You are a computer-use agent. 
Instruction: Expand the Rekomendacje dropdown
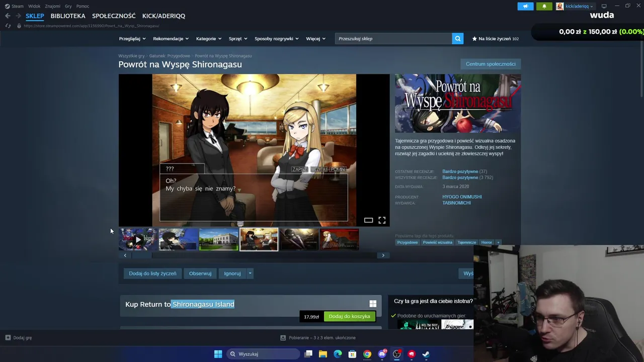[x=171, y=39]
